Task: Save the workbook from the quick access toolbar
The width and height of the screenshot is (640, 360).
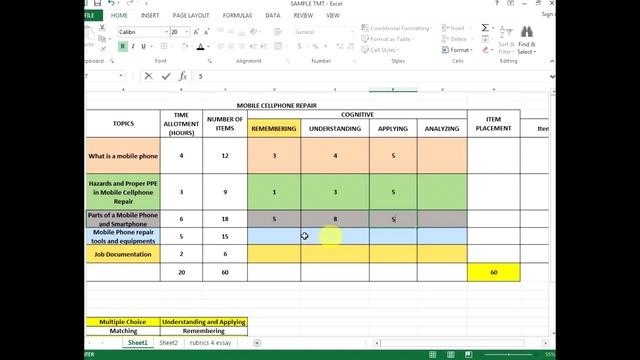Action: click(97, 3)
